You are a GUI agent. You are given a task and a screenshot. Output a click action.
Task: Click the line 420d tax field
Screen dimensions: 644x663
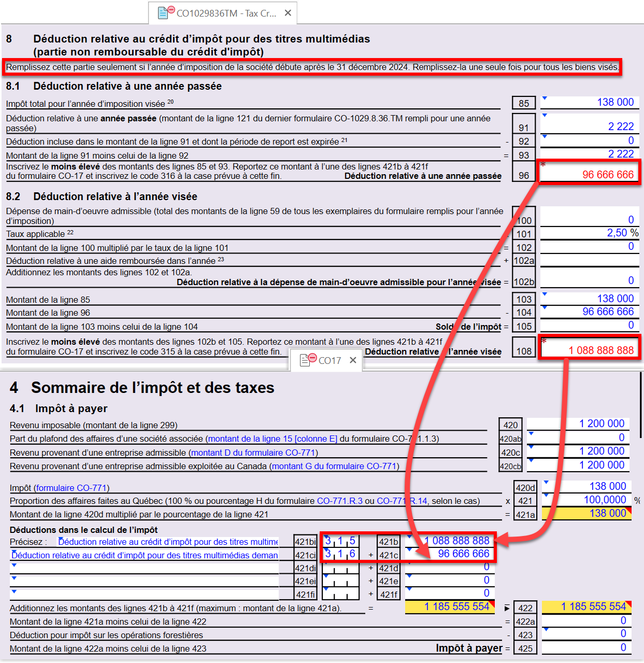586,486
